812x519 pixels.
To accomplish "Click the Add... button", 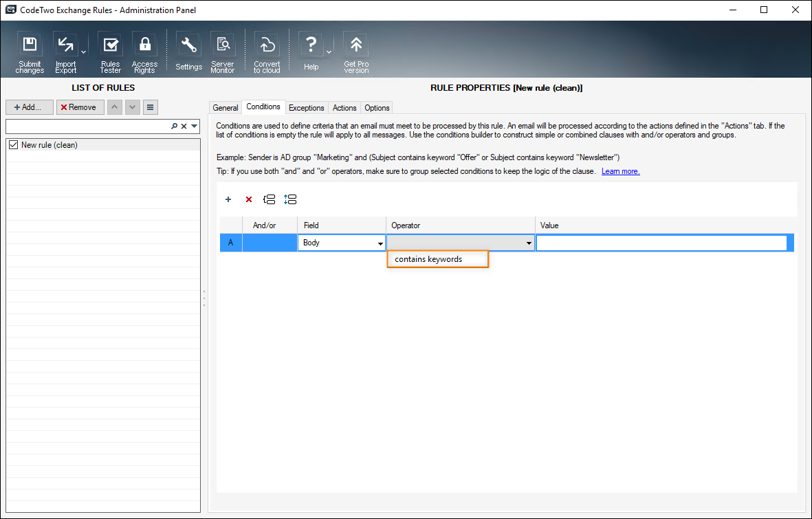I will point(30,107).
